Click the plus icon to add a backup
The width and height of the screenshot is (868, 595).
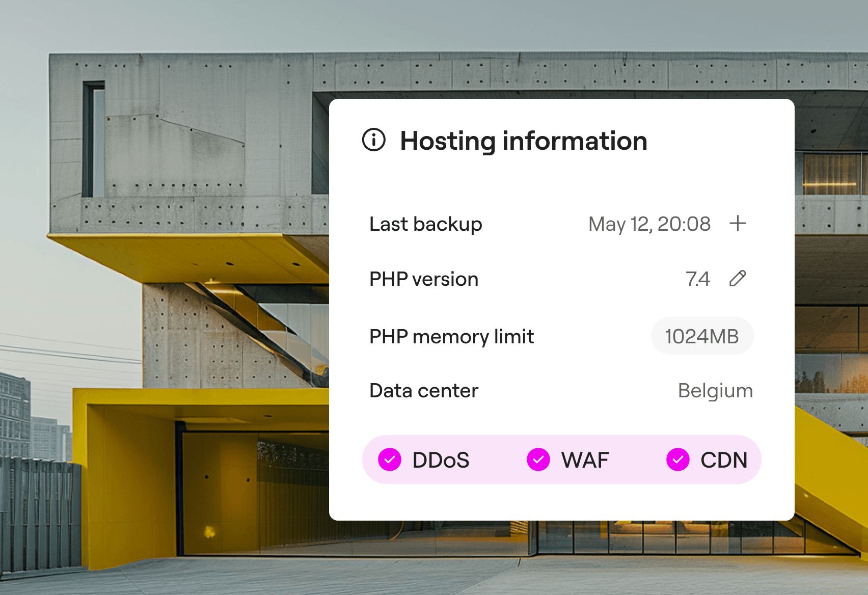click(738, 223)
